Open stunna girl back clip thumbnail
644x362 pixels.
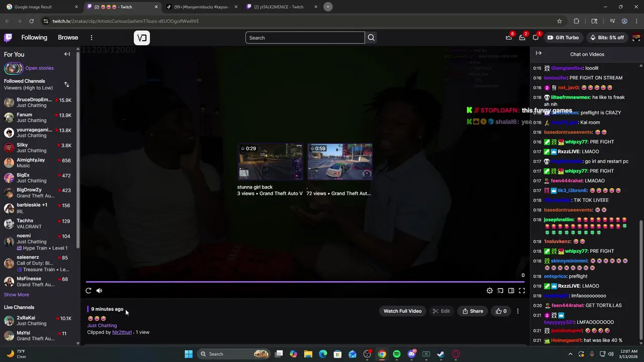tap(271, 162)
